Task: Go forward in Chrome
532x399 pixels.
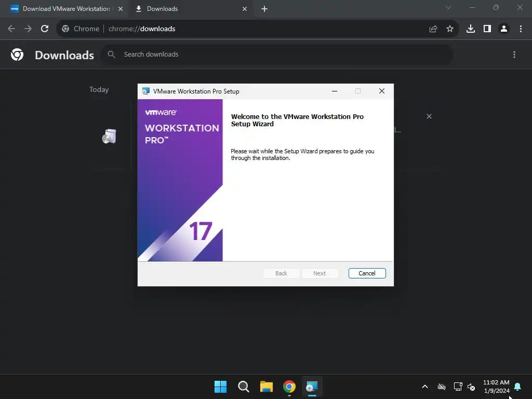Action: [x=28, y=29]
